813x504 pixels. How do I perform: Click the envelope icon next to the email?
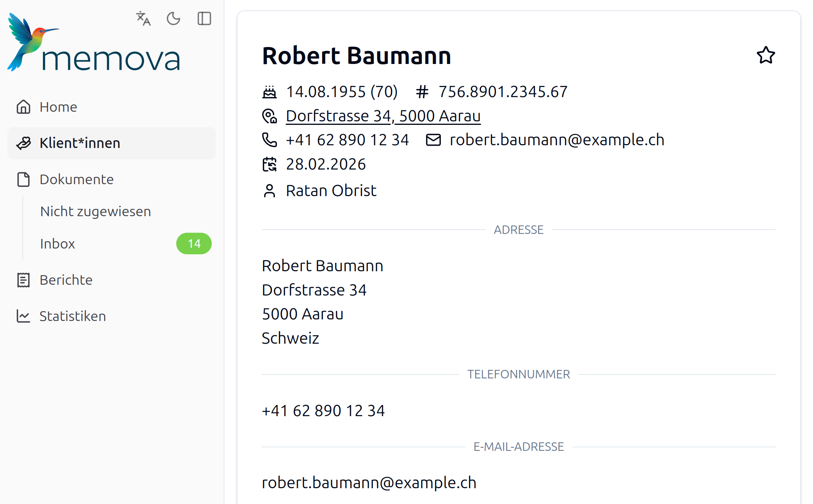click(433, 139)
